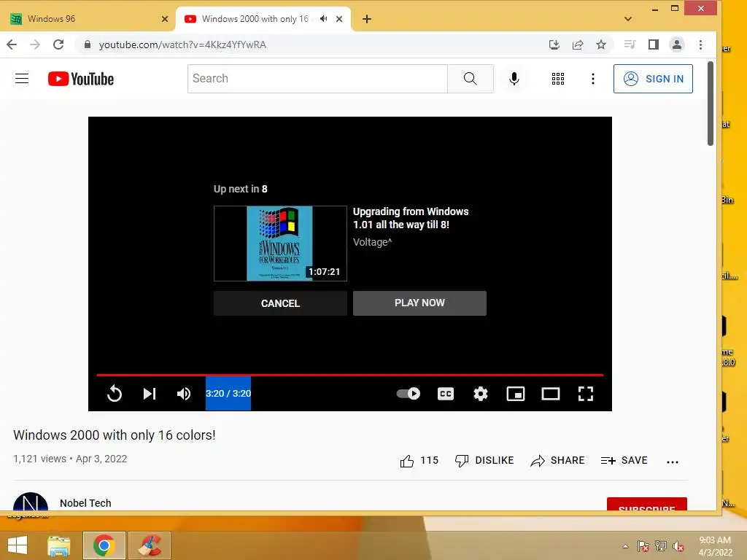Open the player settings gear
Image resolution: width=747 pixels, height=560 pixels.
click(x=480, y=393)
